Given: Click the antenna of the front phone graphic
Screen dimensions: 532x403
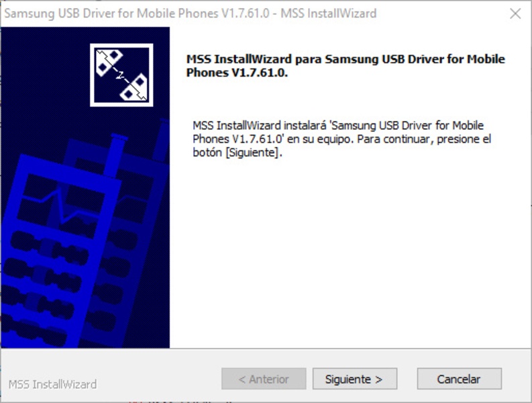Looking at the screenshot, I should coord(114,154).
